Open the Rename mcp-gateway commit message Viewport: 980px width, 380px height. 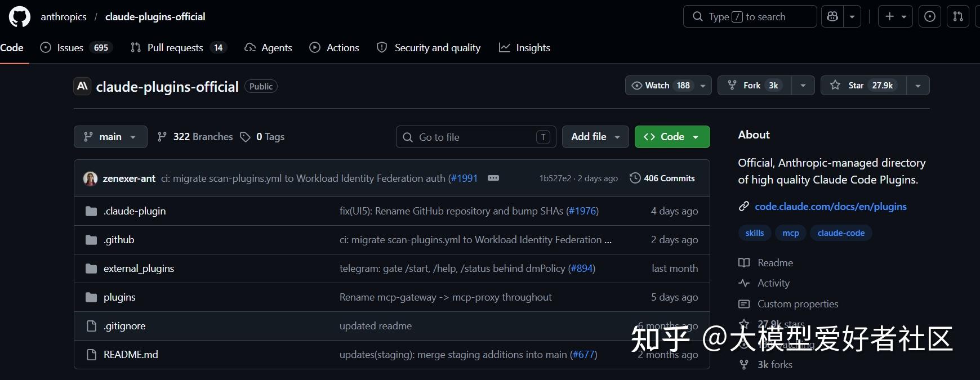(446, 297)
